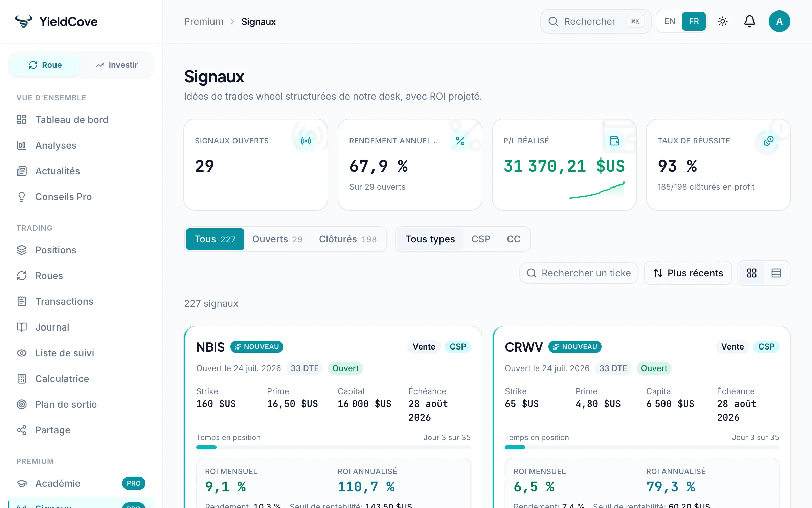
Task: Select the Investir mode toggle
Action: click(116, 65)
